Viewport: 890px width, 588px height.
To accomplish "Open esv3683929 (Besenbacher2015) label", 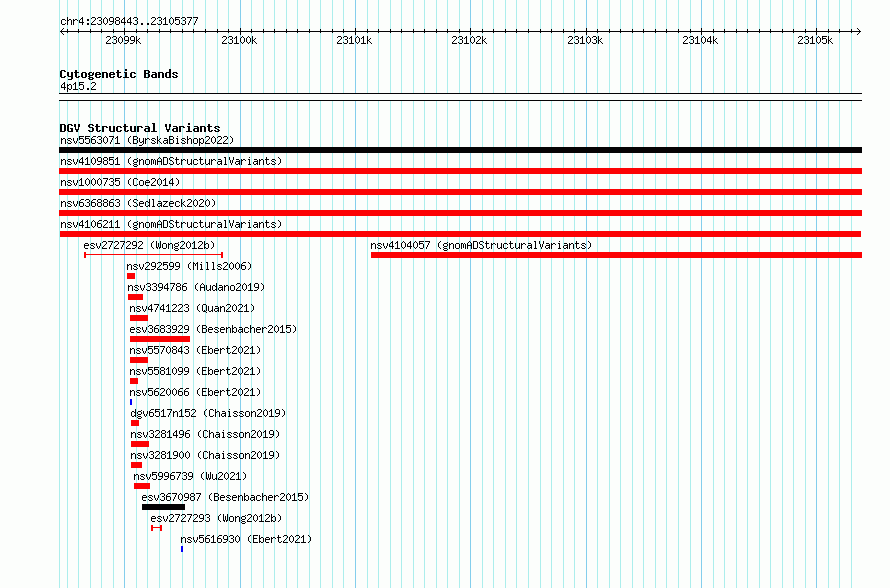I will (213, 329).
